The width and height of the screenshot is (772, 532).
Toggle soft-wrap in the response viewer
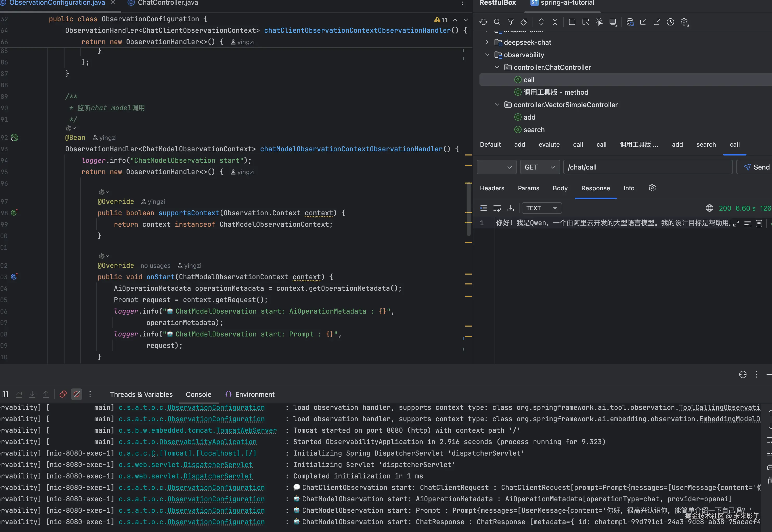coord(497,208)
